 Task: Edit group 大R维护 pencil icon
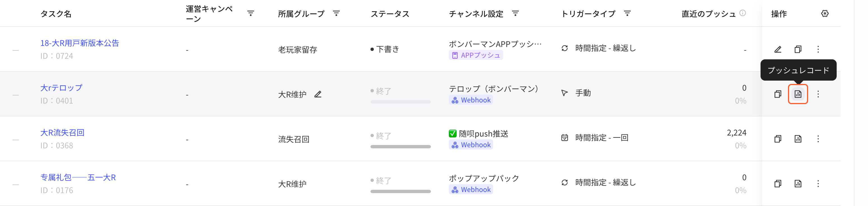318,94
